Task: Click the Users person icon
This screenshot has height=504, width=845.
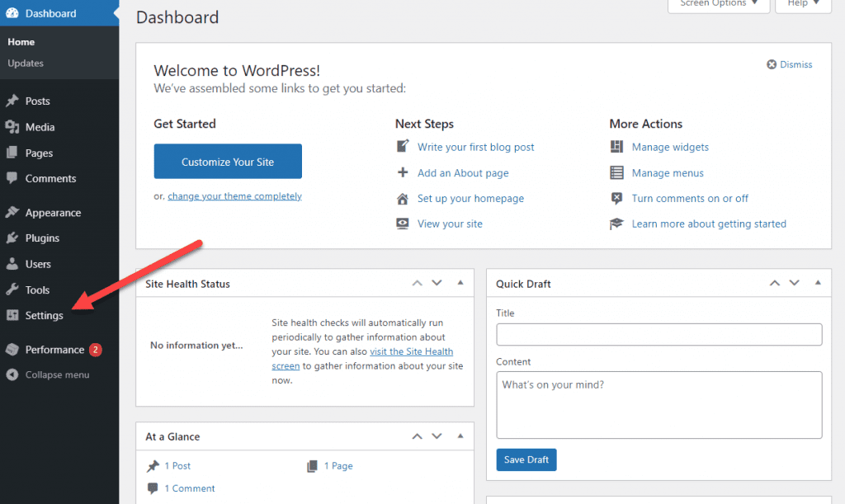Action: pyautogui.click(x=12, y=264)
